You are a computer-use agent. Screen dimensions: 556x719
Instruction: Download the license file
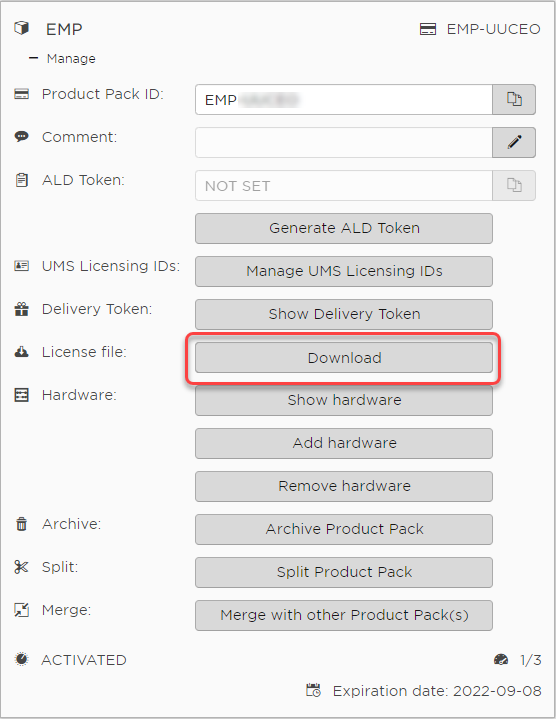(x=344, y=358)
